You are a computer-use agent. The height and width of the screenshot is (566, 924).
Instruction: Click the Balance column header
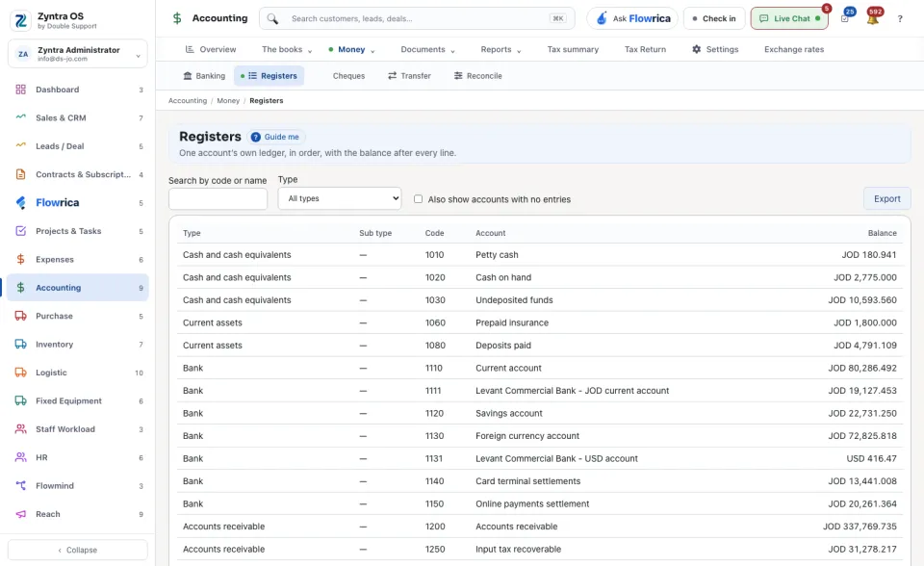click(883, 233)
